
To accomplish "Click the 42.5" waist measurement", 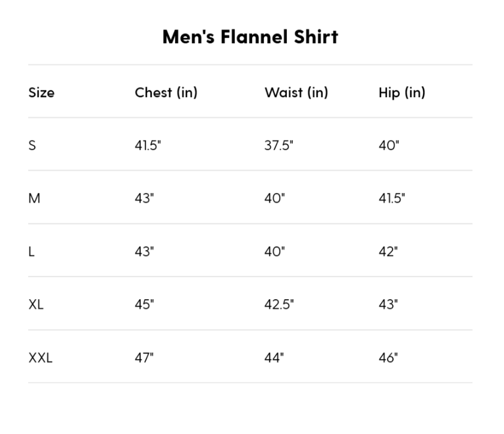I will (280, 305).
